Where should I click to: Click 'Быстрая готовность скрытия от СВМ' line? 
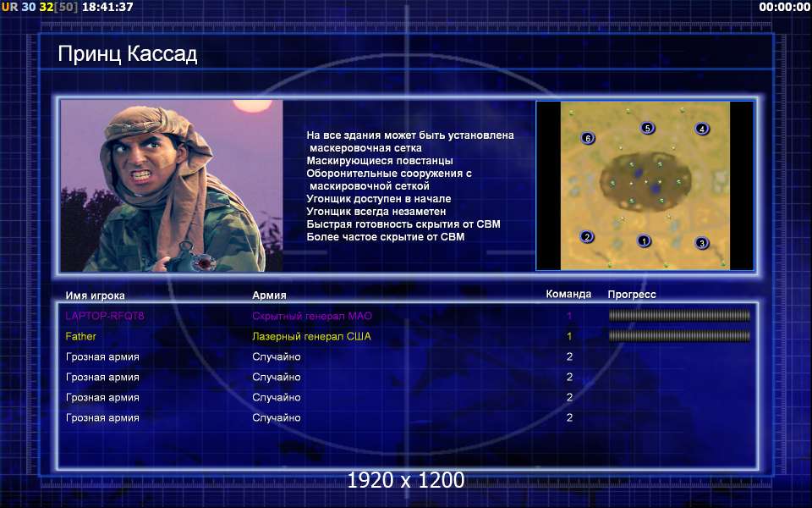point(403,224)
